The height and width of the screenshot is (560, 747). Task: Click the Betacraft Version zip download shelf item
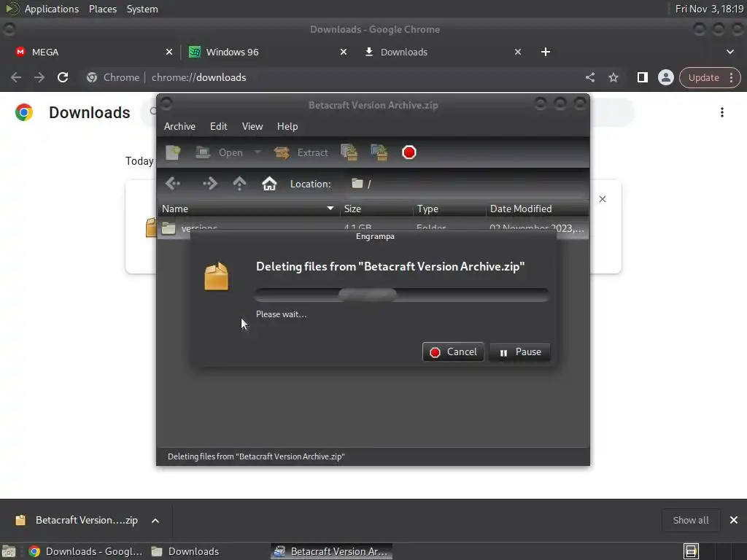[x=76, y=520]
